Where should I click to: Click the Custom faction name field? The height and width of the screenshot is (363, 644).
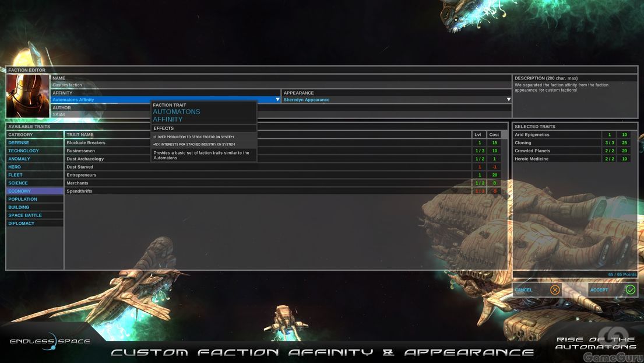(x=281, y=85)
